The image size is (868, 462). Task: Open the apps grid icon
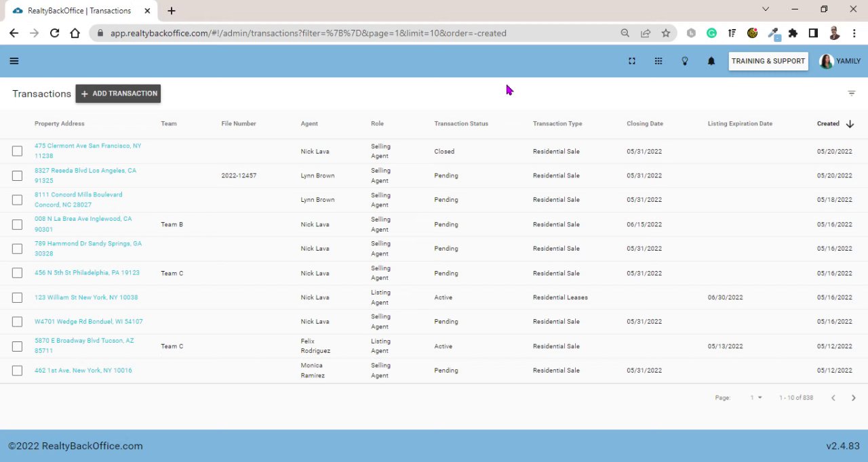pyautogui.click(x=658, y=61)
